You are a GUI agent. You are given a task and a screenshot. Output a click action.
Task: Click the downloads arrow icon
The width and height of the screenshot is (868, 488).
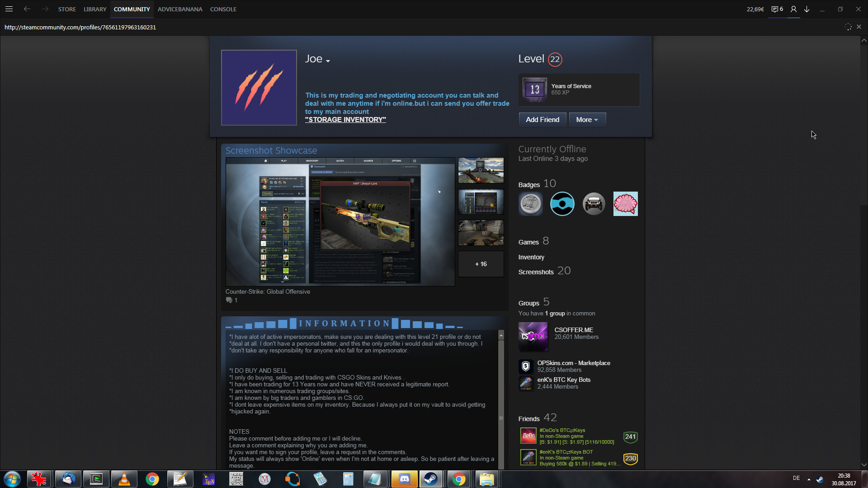point(807,9)
